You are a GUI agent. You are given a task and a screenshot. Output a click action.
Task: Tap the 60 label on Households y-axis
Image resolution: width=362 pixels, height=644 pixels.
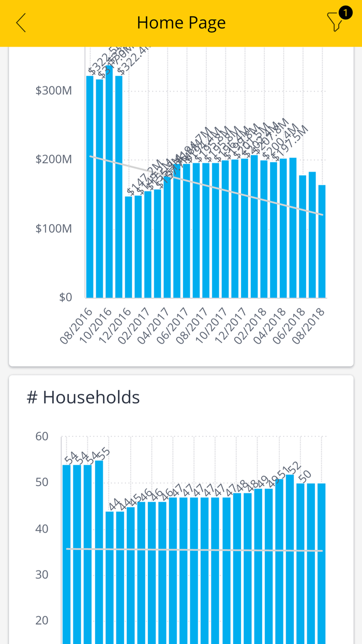click(x=41, y=436)
